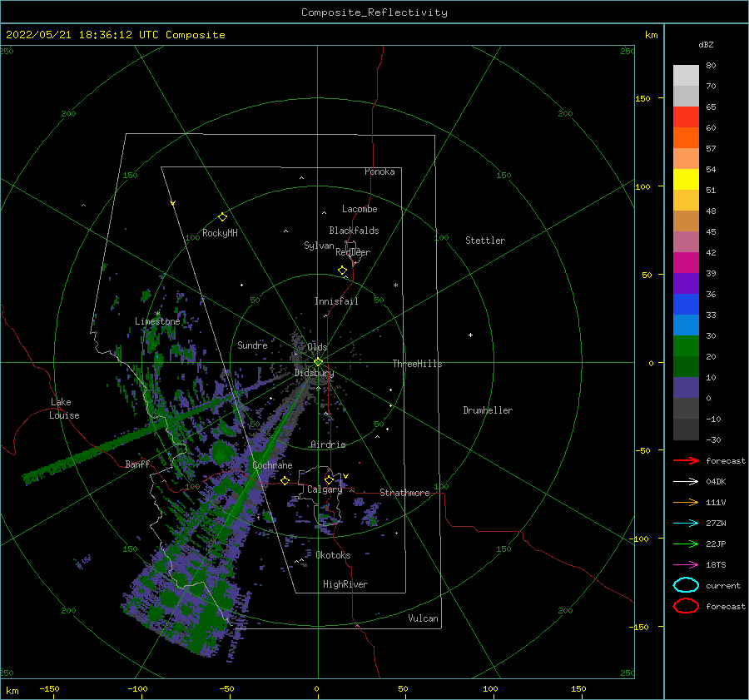Click the Lacombe city label
The image size is (749, 700).
360,209
